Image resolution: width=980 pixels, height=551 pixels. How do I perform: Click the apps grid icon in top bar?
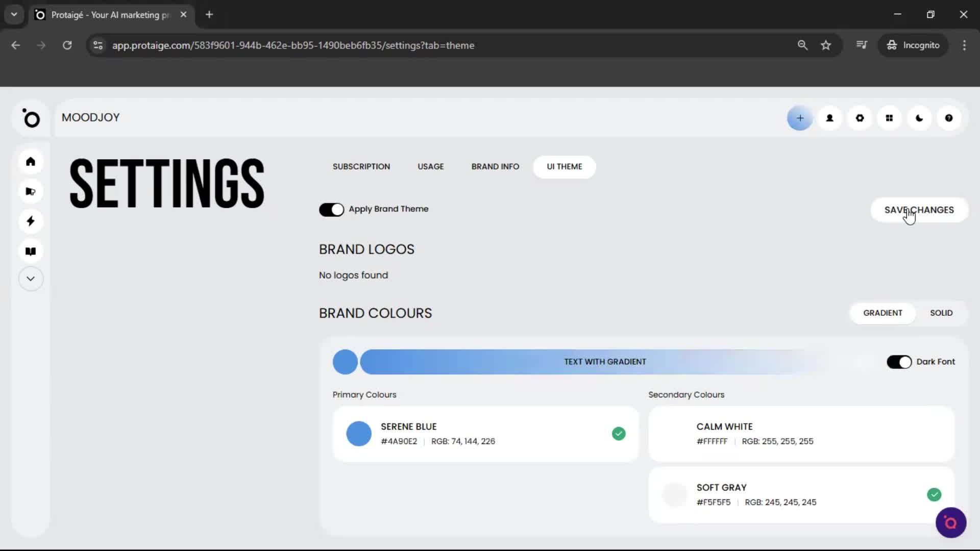889,118
